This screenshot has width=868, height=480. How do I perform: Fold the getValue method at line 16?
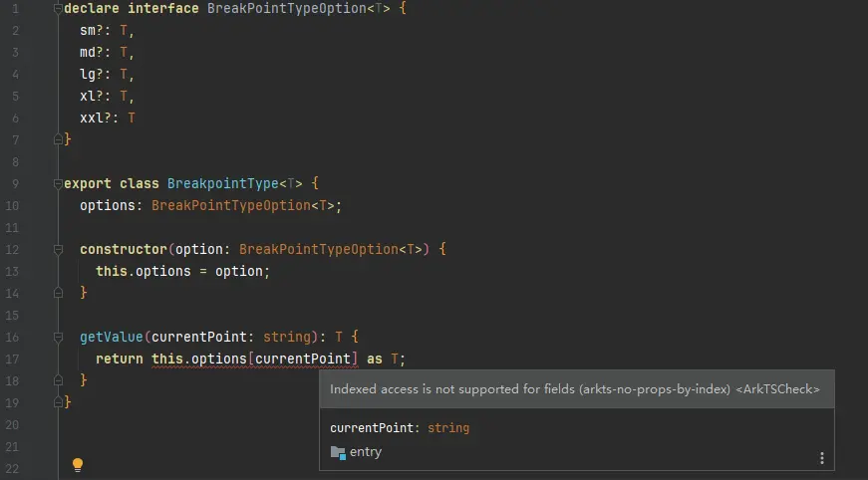[58, 338]
